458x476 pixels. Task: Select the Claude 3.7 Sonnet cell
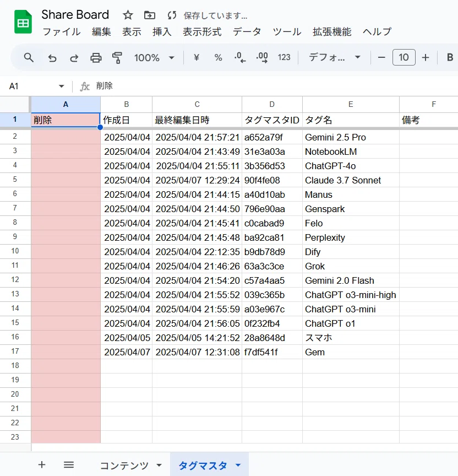(351, 180)
